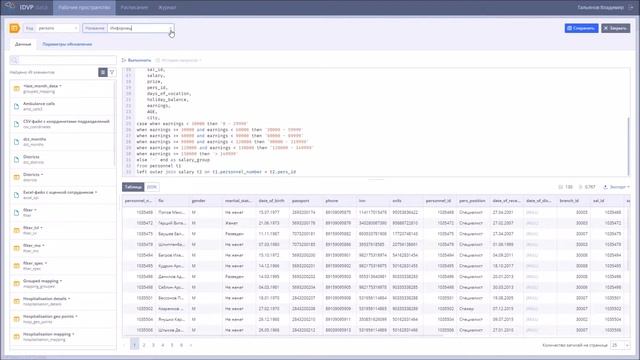
Task: Click the branch_id column header
Action: pyautogui.click(x=573, y=201)
